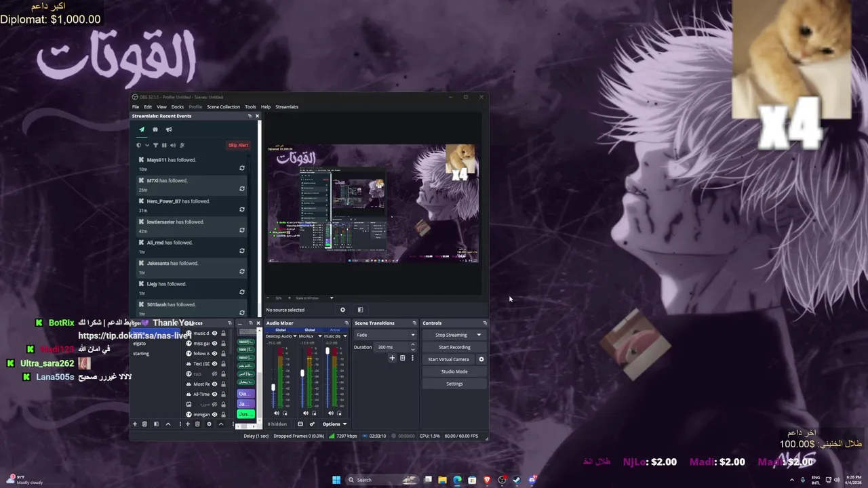Increase transition duration with up stepper
Image resolution: width=868 pixels, height=488 pixels.
tap(412, 345)
